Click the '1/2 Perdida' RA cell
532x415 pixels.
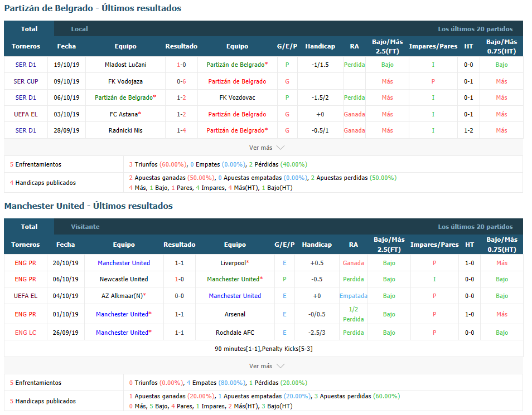353,314
